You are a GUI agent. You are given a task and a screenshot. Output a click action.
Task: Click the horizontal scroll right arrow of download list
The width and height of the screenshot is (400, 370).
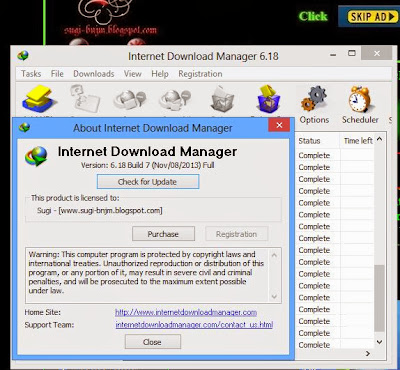(368, 353)
